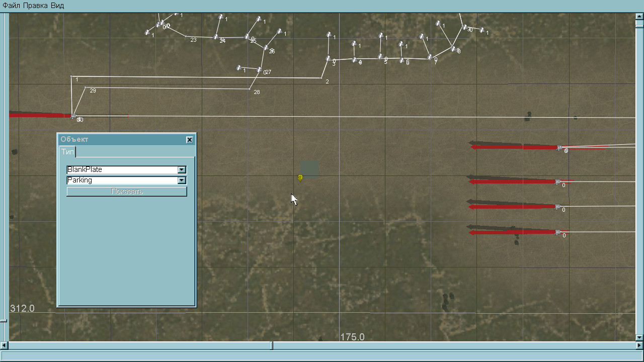Image resolution: width=644 pixels, height=362 pixels.
Task: Select the yellow question mark object marker
Action: click(x=300, y=178)
